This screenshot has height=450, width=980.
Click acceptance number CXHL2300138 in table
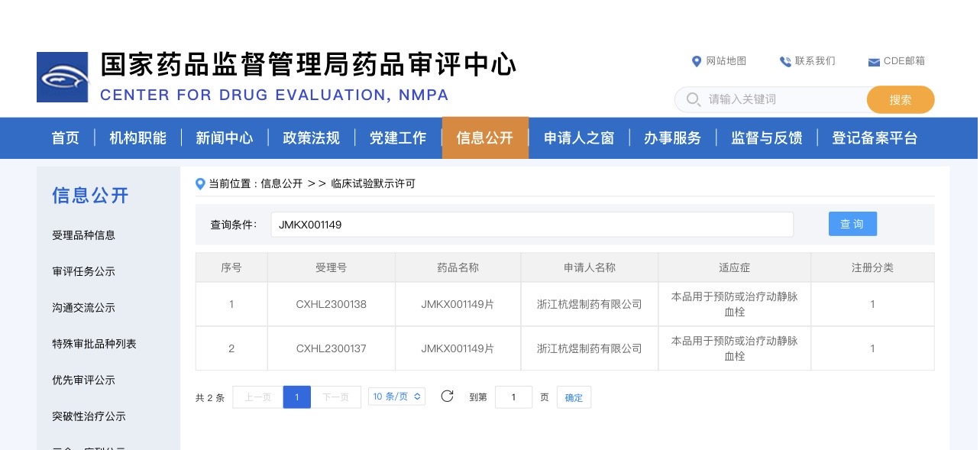click(x=331, y=304)
